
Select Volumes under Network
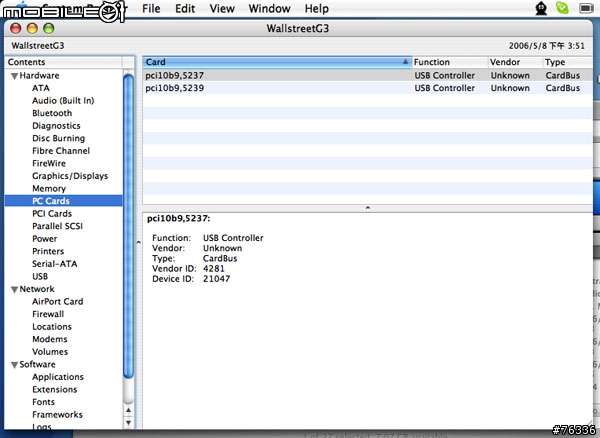(x=50, y=352)
